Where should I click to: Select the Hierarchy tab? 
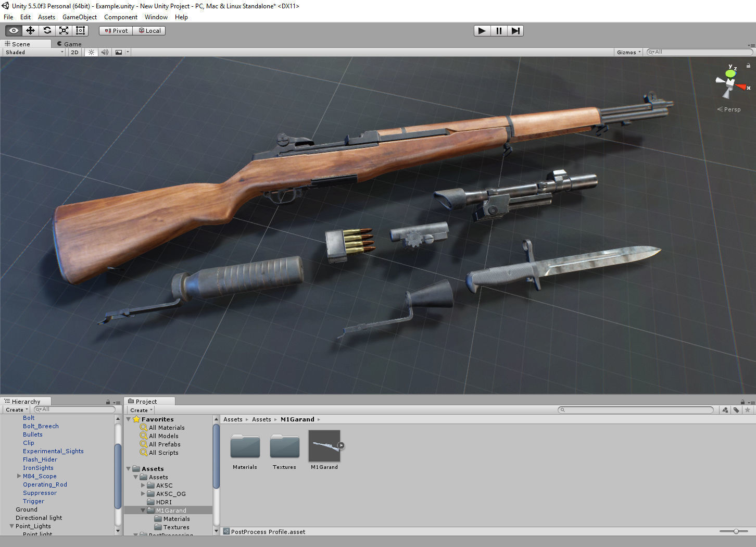click(x=26, y=402)
